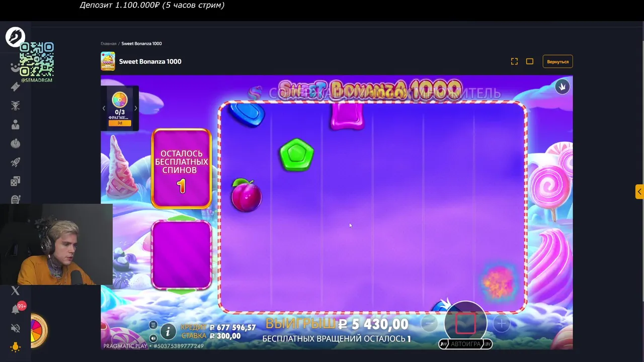
Task: Switch to theater mode rectangle icon
Action: click(x=530, y=61)
